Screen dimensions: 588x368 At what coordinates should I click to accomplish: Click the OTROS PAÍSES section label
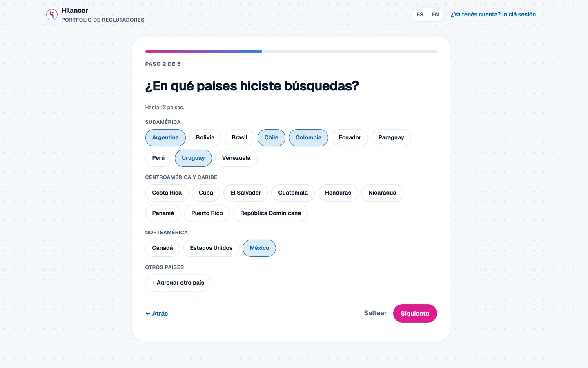pyautogui.click(x=165, y=267)
